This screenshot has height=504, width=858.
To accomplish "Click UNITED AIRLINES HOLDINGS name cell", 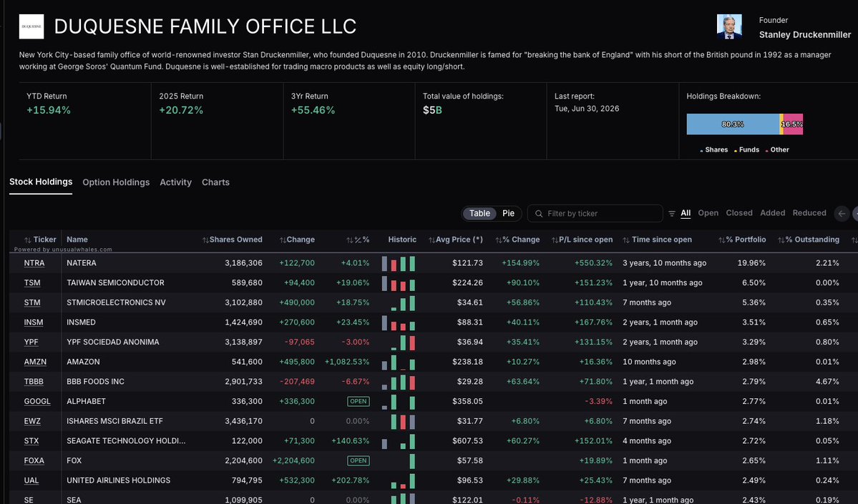I will (x=118, y=480).
